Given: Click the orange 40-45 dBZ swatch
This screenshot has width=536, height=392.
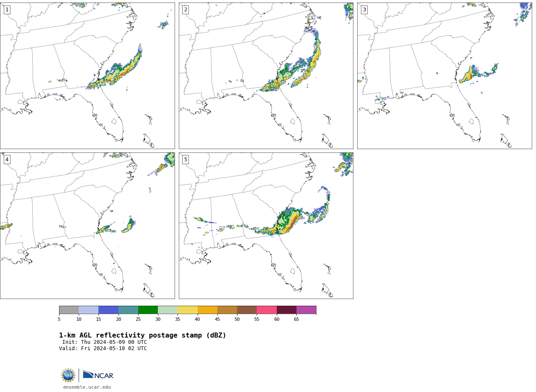Looking at the screenshot, I should 207,310.
